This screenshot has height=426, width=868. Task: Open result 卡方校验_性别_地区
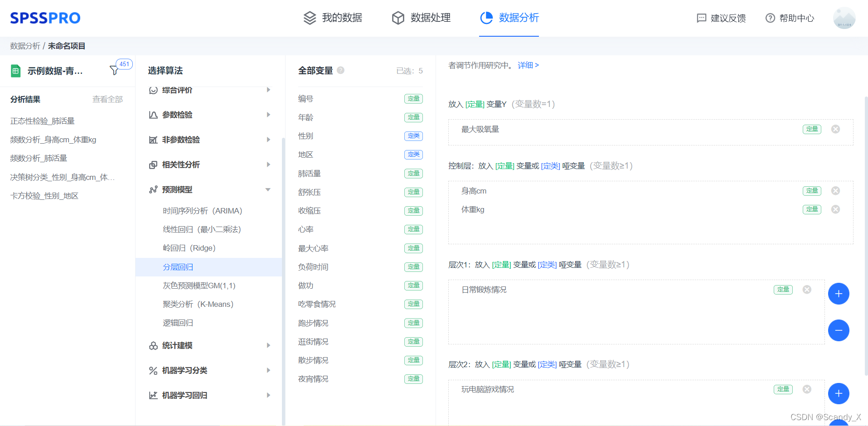click(44, 196)
